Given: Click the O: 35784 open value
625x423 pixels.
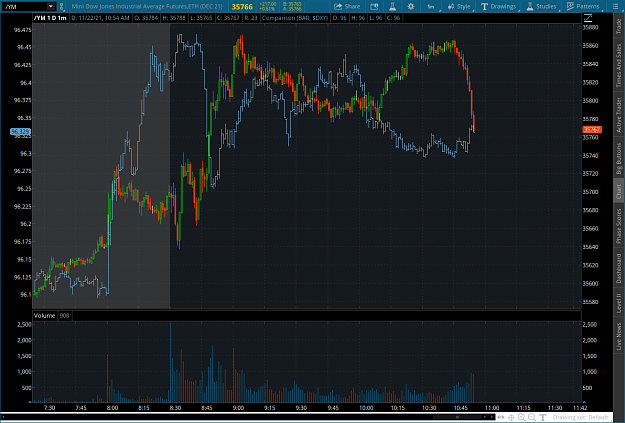Looking at the screenshot, I should pyautogui.click(x=147, y=18).
